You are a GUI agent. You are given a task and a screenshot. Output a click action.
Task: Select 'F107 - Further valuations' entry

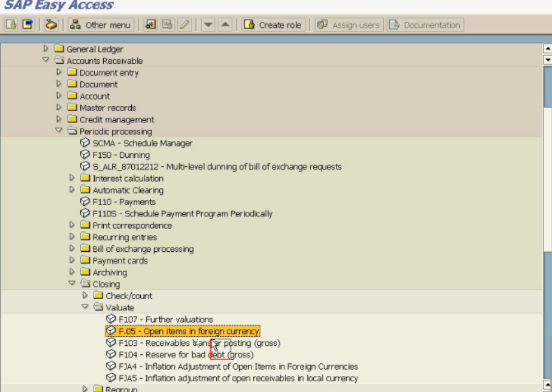(166, 320)
